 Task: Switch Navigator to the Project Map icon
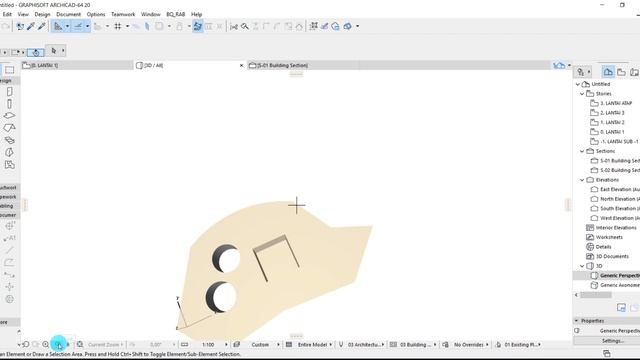tap(608, 72)
